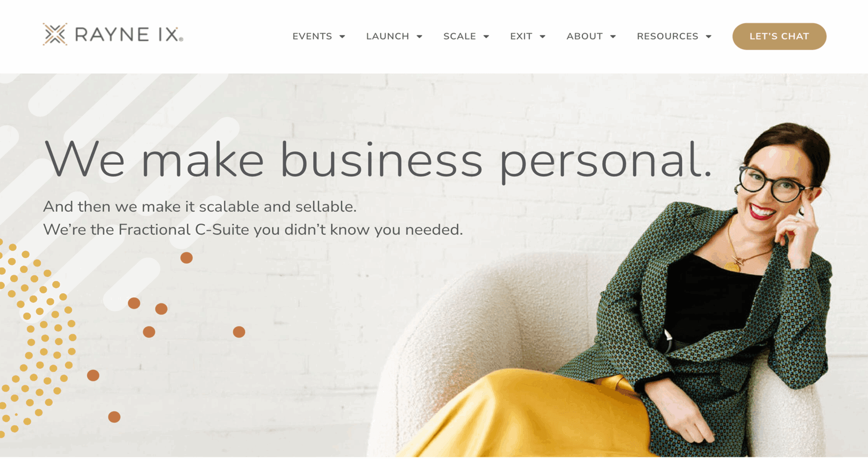Image resolution: width=868 pixels, height=459 pixels.
Task: Click the 'scalable and sellable' subheading line
Action: pos(200,207)
